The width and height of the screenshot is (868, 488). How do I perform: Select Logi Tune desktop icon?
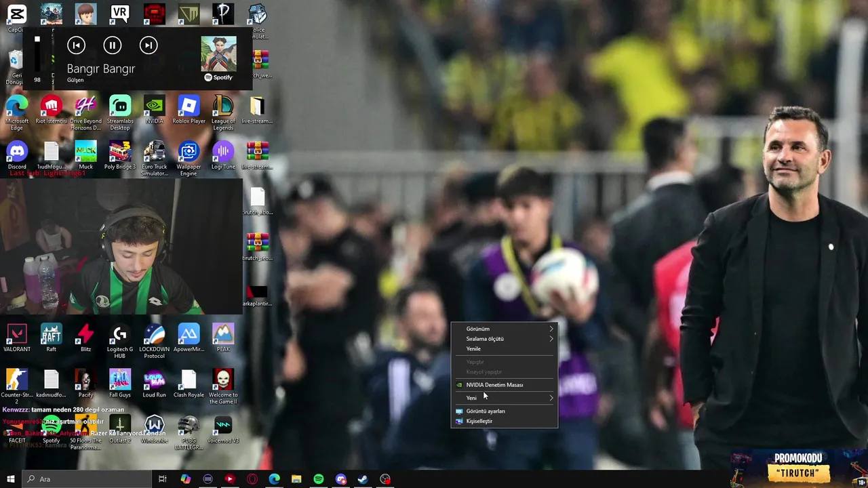pos(223,156)
